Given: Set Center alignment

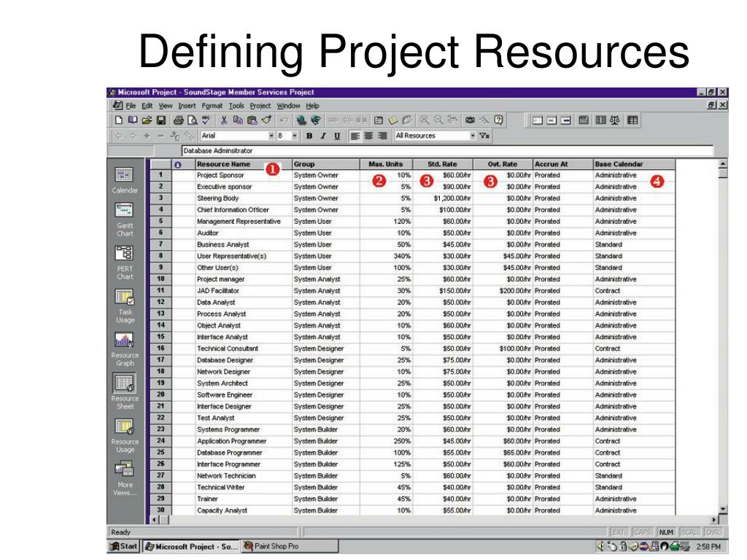Looking at the screenshot, I should (x=368, y=136).
